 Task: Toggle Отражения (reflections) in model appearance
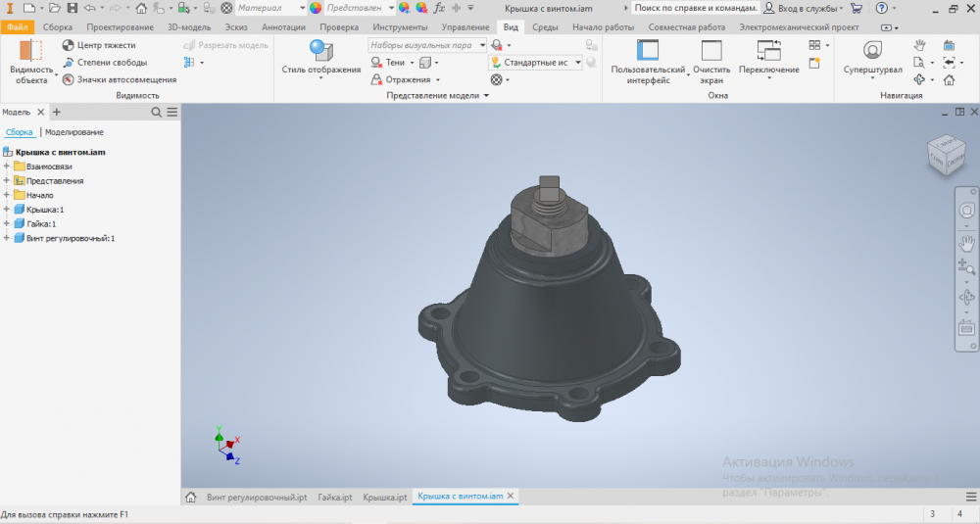[378, 79]
